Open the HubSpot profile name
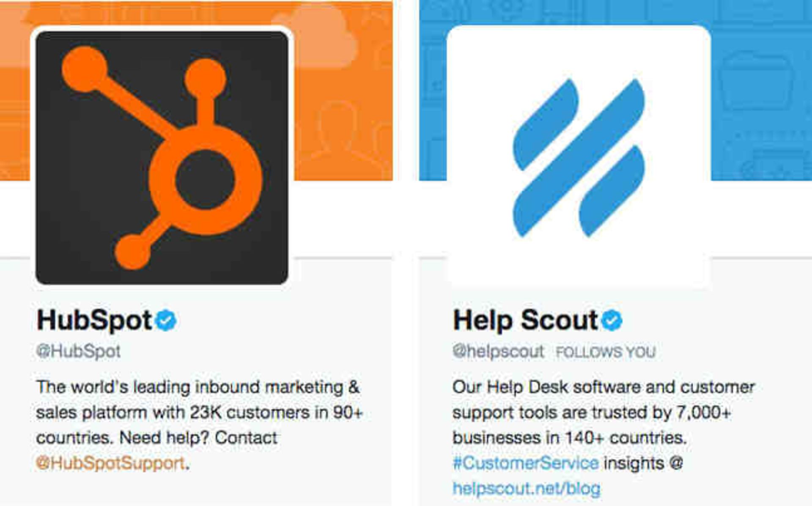 (x=94, y=320)
